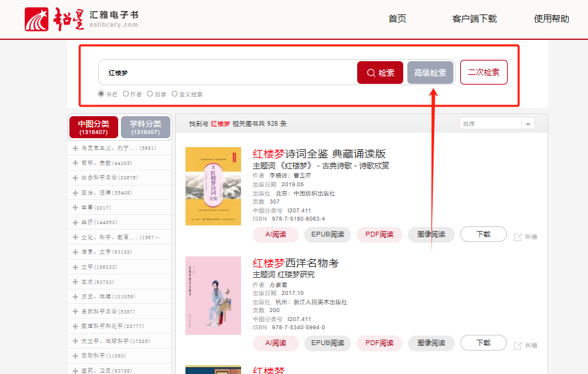The height and width of the screenshot is (374, 588).
Task: Open 客户端下载 in the top navigation
Action: tap(474, 19)
